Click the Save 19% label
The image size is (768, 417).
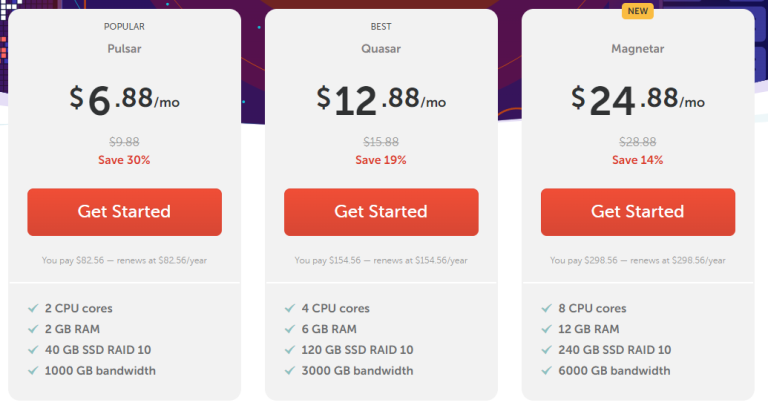pyautogui.click(x=381, y=160)
